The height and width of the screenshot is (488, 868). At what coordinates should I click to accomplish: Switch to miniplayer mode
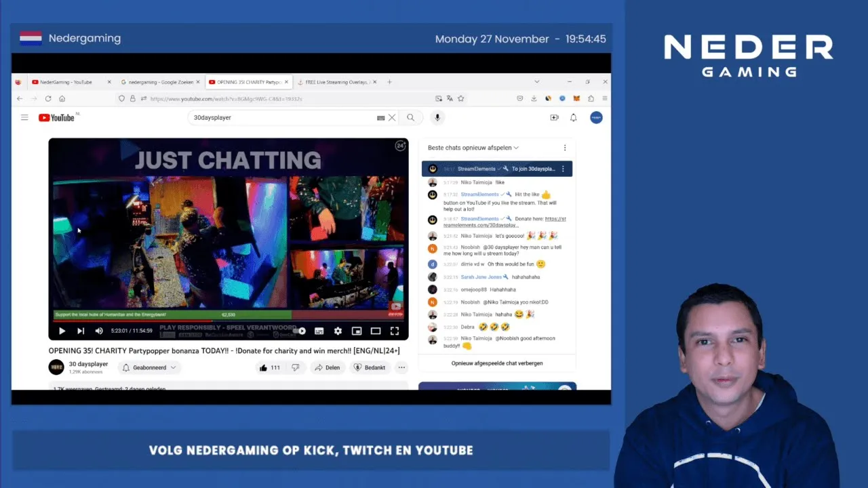(357, 331)
